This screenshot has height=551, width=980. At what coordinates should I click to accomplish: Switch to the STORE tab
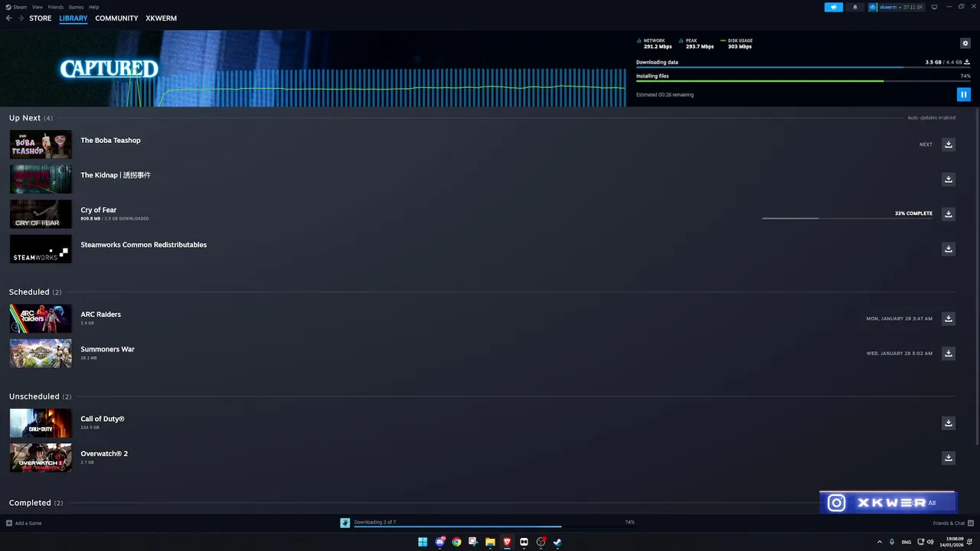pyautogui.click(x=41, y=18)
